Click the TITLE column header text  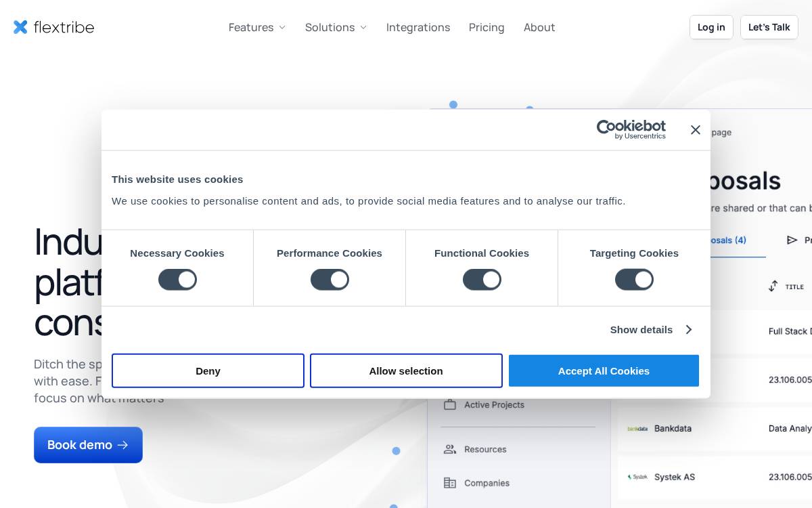point(794,287)
